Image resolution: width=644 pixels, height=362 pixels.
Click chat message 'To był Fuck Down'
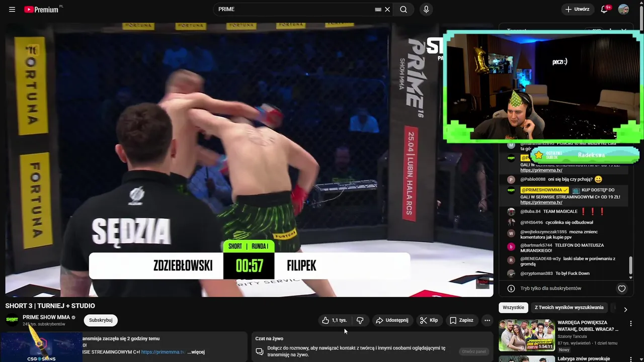click(x=572, y=274)
